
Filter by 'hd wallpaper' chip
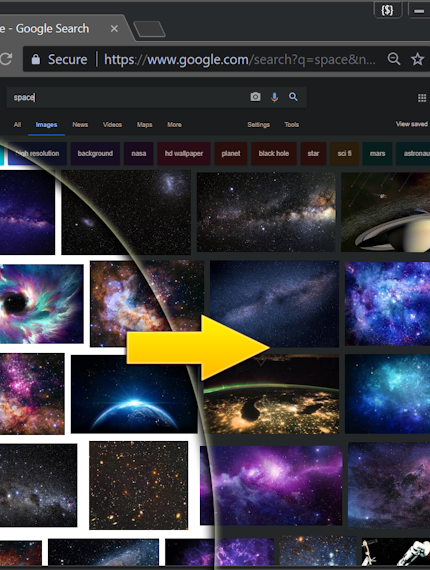(184, 153)
